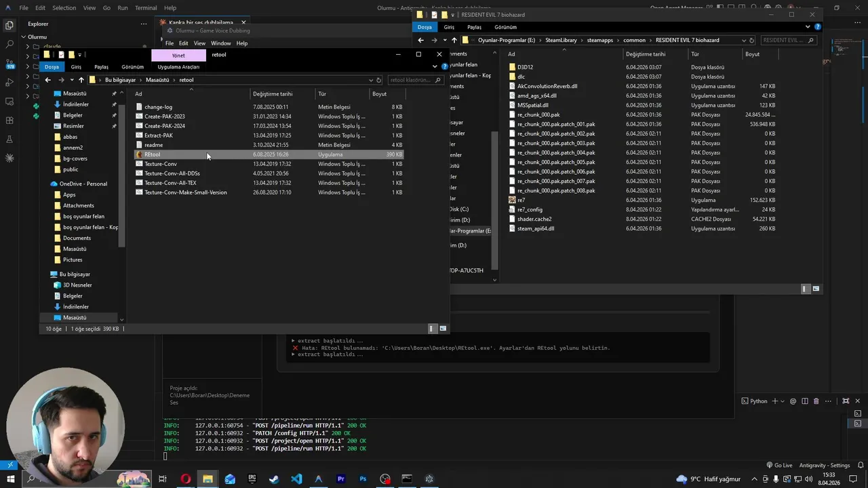Go up one folder in retool window
This screenshot has height=488, width=868.
click(x=81, y=80)
